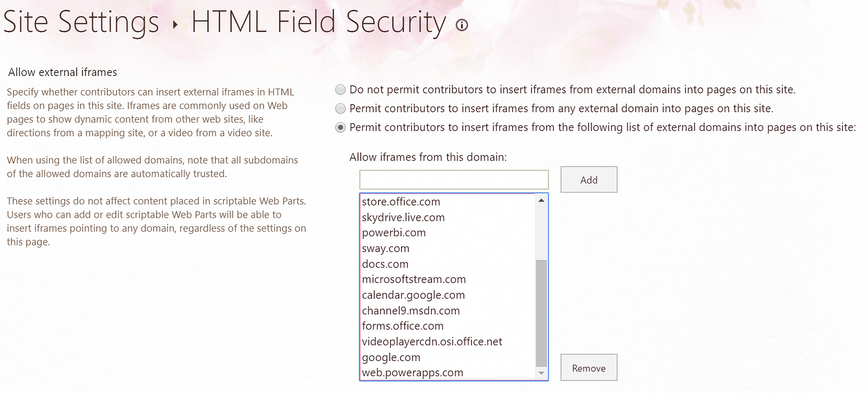Select skydrive.live.com in the list
The image size is (868, 393).
[403, 218]
